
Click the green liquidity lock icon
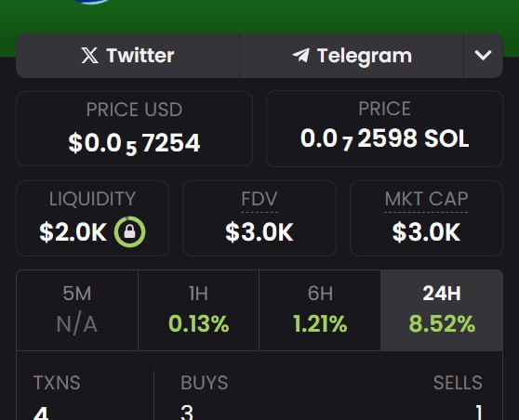(130, 231)
